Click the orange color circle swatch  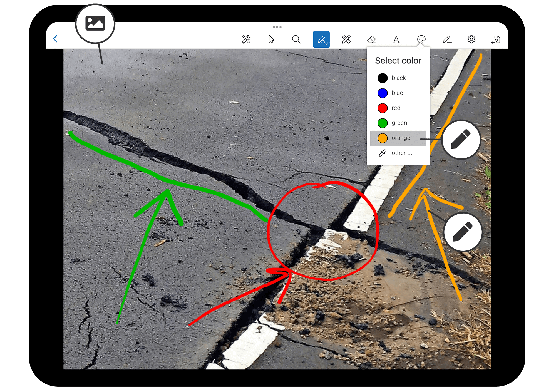383,138
